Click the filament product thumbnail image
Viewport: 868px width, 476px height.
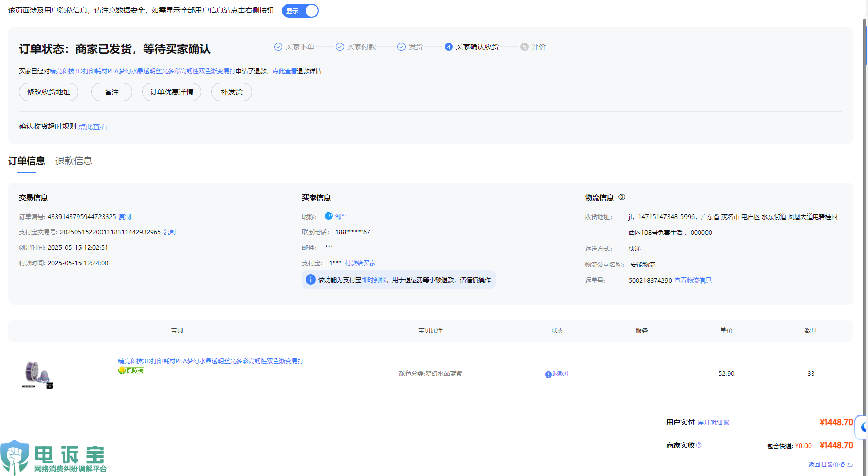(37, 374)
